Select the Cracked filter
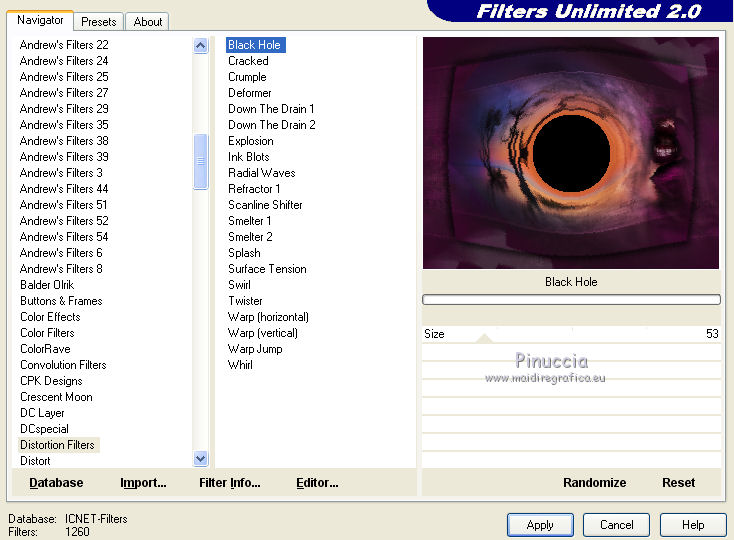734x540 pixels. [248, 61]
